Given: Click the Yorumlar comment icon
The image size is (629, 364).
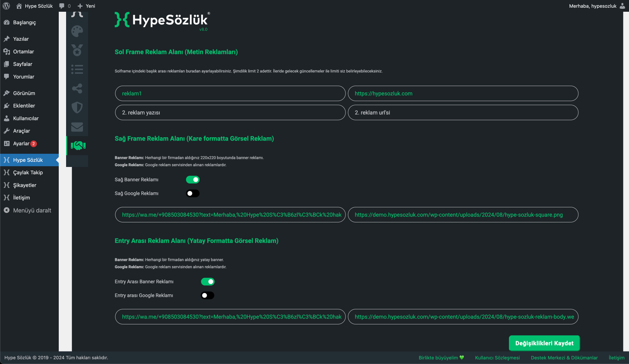Looking at the screenshot, I should pyautogui.click(x=7, y=77).
